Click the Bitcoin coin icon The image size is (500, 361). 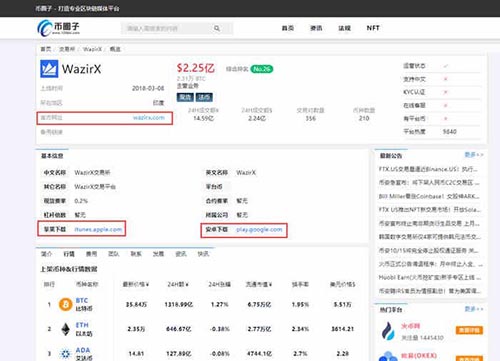point(65,304)
